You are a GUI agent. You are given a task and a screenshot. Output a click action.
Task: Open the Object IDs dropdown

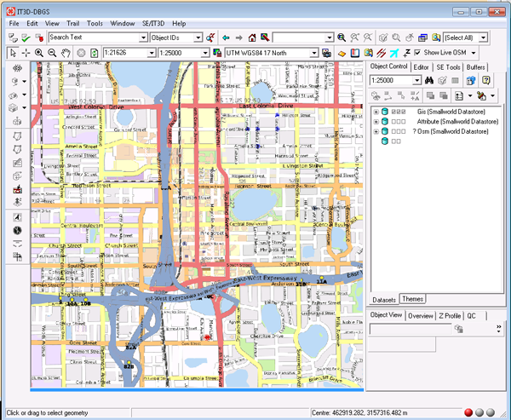point(197,38)
